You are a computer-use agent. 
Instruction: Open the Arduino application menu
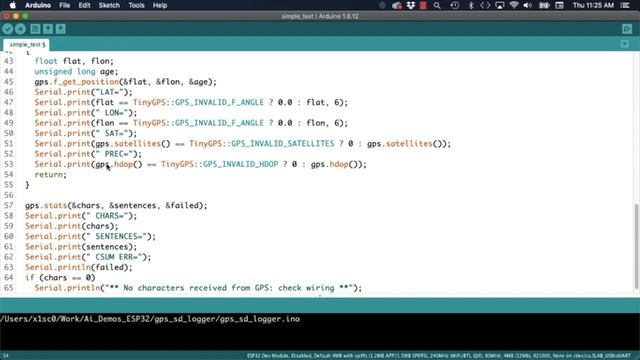click(38, 5)
